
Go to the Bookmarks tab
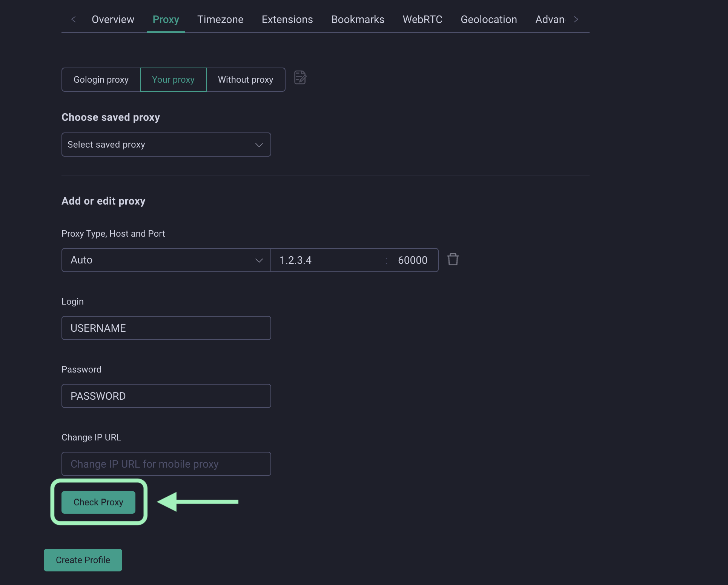(358, 19)
